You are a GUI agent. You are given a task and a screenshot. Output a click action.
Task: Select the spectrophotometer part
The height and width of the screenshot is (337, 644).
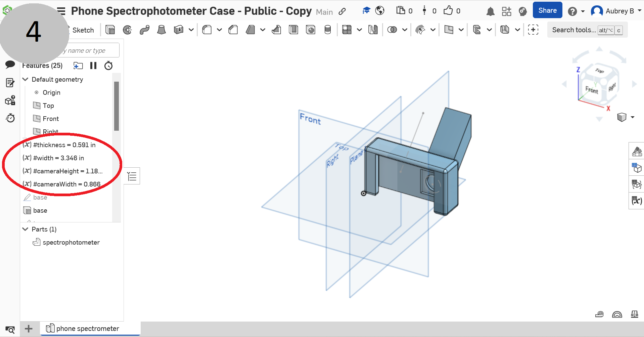pyautogui.click(x=71, y=242)
